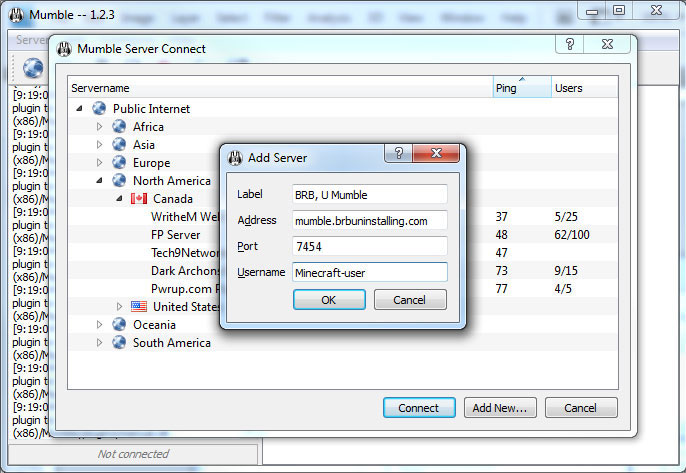Collapse the Public Internet tree node

click(x=79, y=108)
